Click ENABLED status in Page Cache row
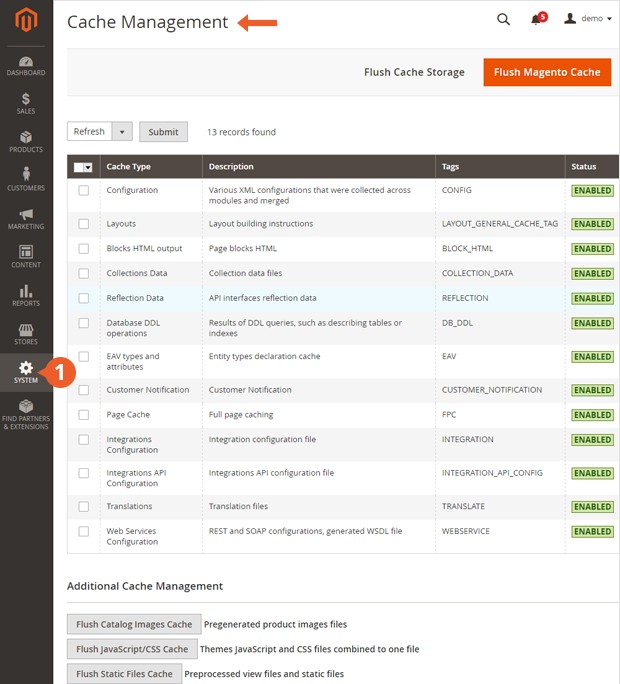Screen dimensions: 620x684 [x=593, y=415]
